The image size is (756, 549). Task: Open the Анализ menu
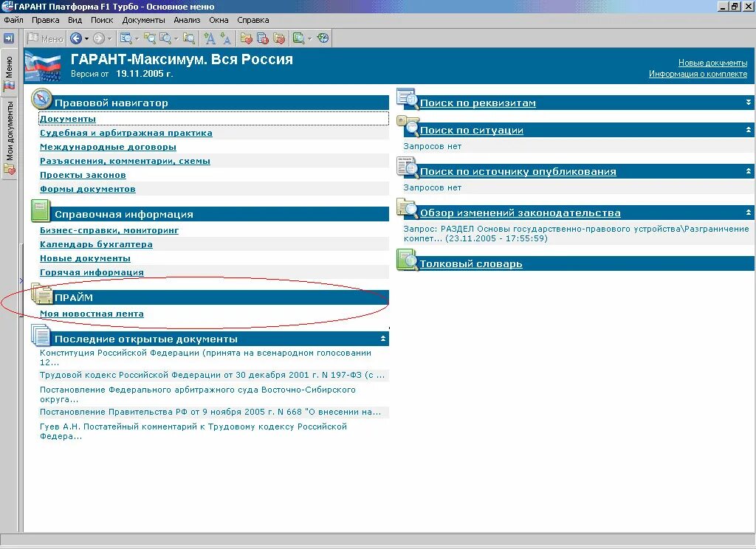(x=187, y=20)
